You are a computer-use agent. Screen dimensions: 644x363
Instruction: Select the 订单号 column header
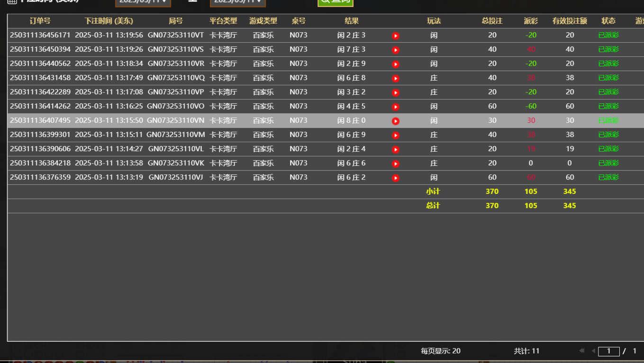pyautogui.click(x=40, y=21)
